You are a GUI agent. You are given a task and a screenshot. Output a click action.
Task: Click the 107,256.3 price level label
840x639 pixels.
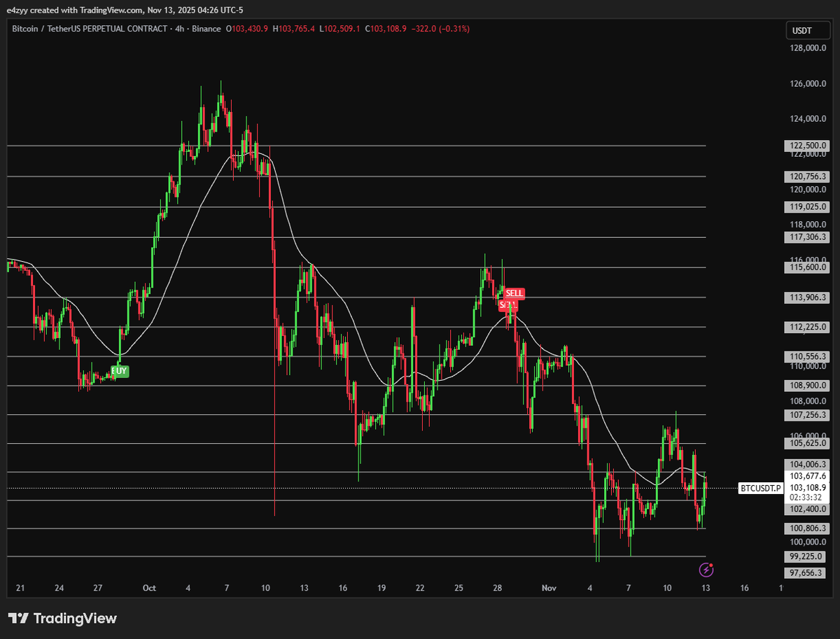(807, 415)
